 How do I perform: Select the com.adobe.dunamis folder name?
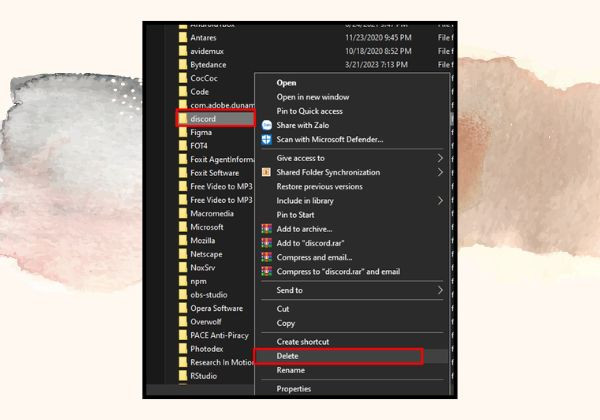pyautogui.click(x=222, y=105)
